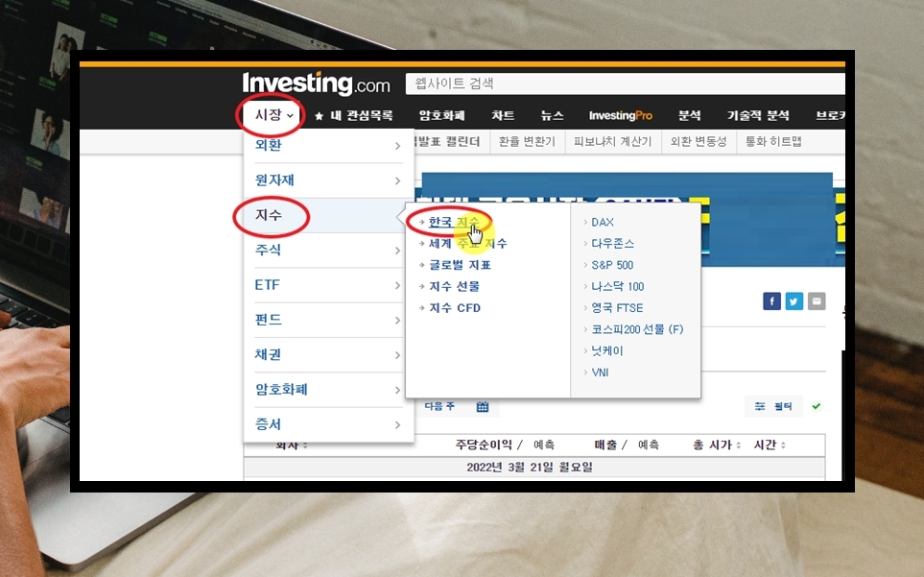Expand the 암호화폐 side menu entry
The image size is (924, 577).
click(x=328, y=390)
